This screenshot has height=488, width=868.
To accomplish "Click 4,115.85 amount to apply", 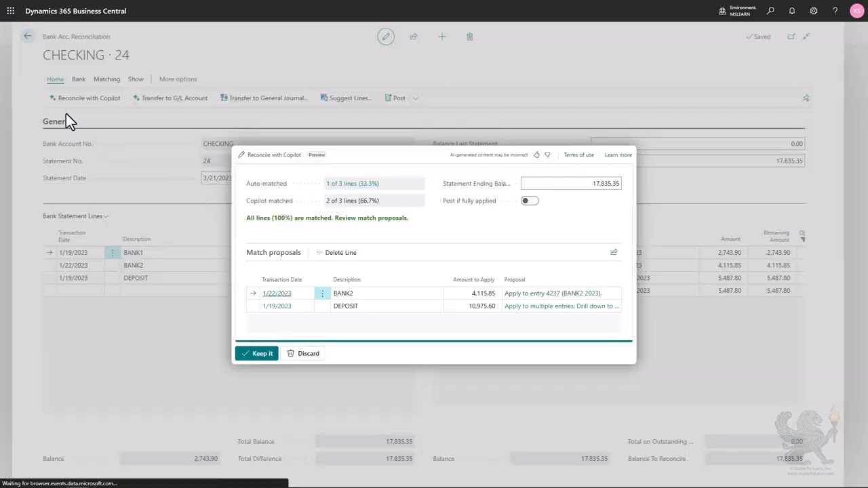I will point(484,293).
